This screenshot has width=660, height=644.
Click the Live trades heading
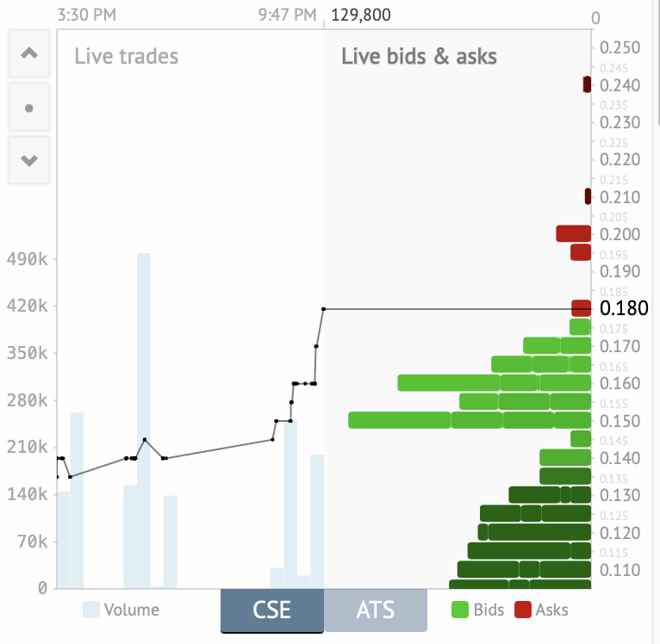pyautogui.click(x=127, y=57)
